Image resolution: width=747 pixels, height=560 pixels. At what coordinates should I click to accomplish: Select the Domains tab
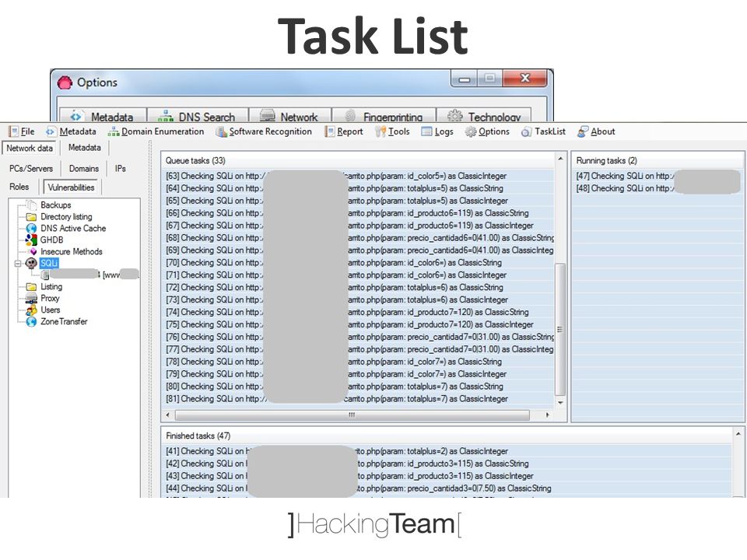coord(84,169)
